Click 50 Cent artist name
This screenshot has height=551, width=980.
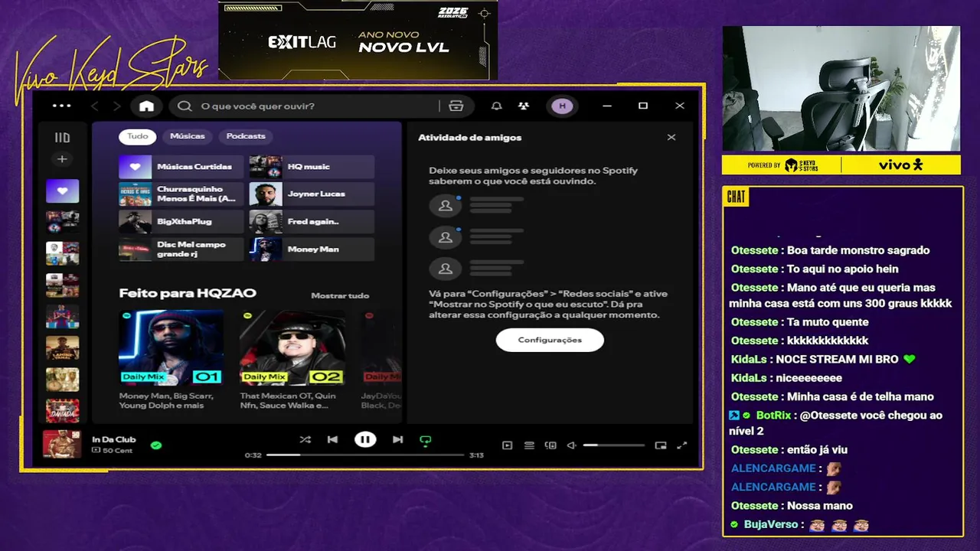click(117, 451)
